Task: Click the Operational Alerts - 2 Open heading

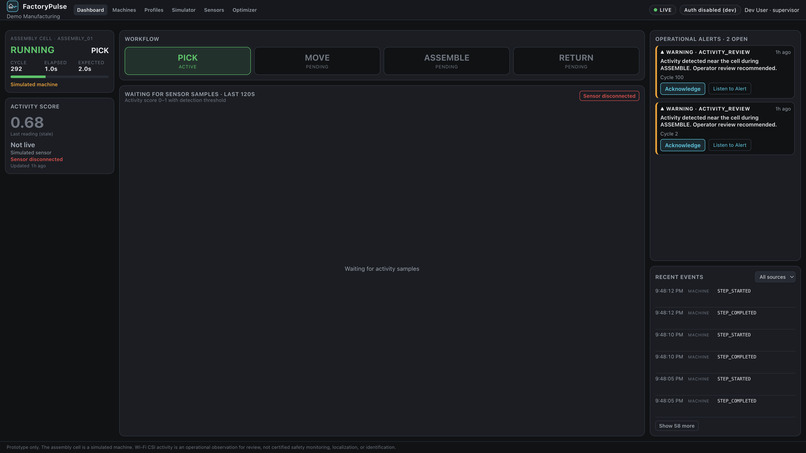Action: (x=701, y=39)
